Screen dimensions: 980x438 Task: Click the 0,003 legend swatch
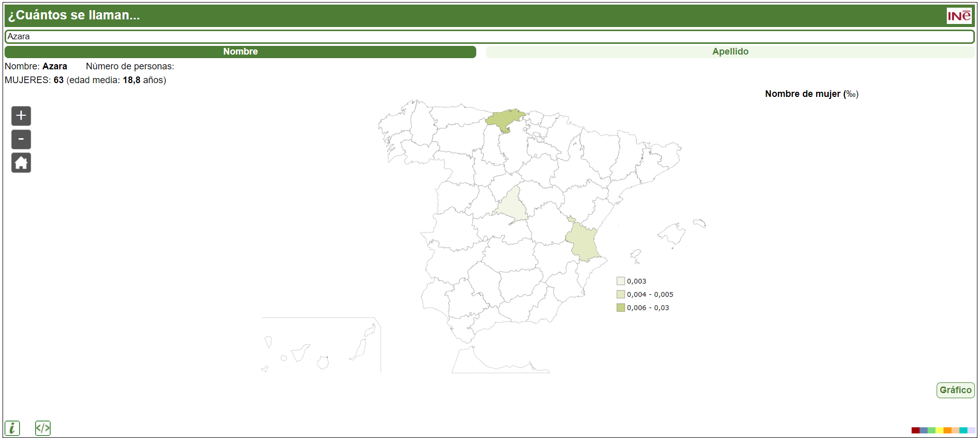pos(621,281)
